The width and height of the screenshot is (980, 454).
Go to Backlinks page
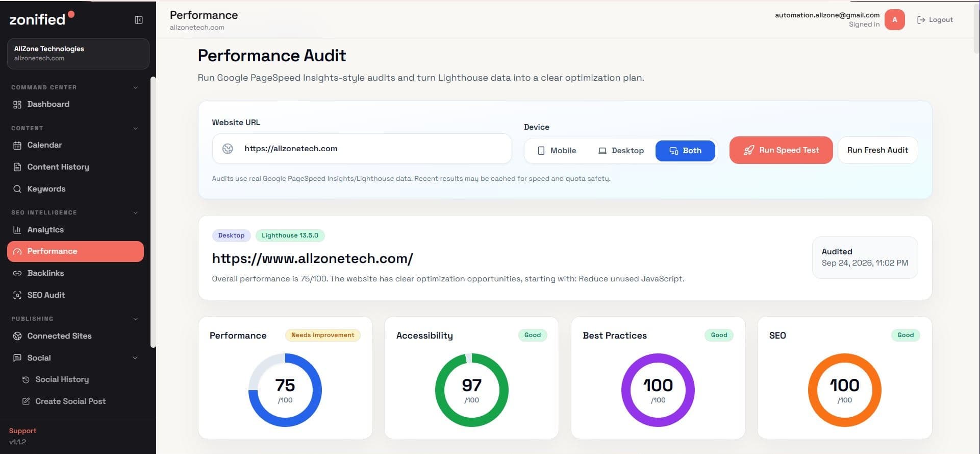point(76,273)
